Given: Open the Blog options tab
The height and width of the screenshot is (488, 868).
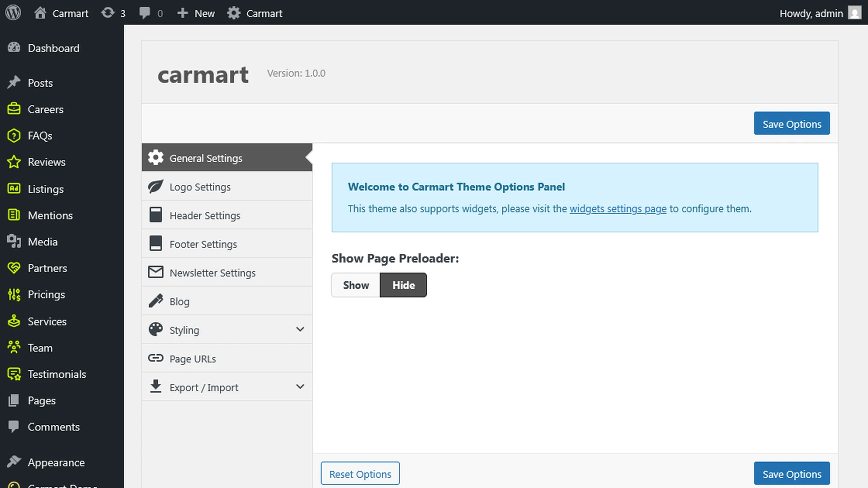Looking at the screenshot, I should [x=227, y=301].
